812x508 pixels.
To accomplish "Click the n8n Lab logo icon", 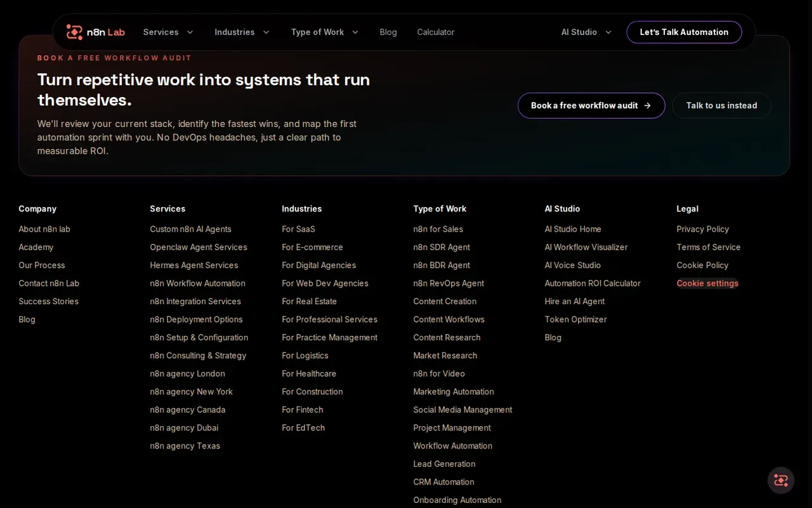I will 74,32.
